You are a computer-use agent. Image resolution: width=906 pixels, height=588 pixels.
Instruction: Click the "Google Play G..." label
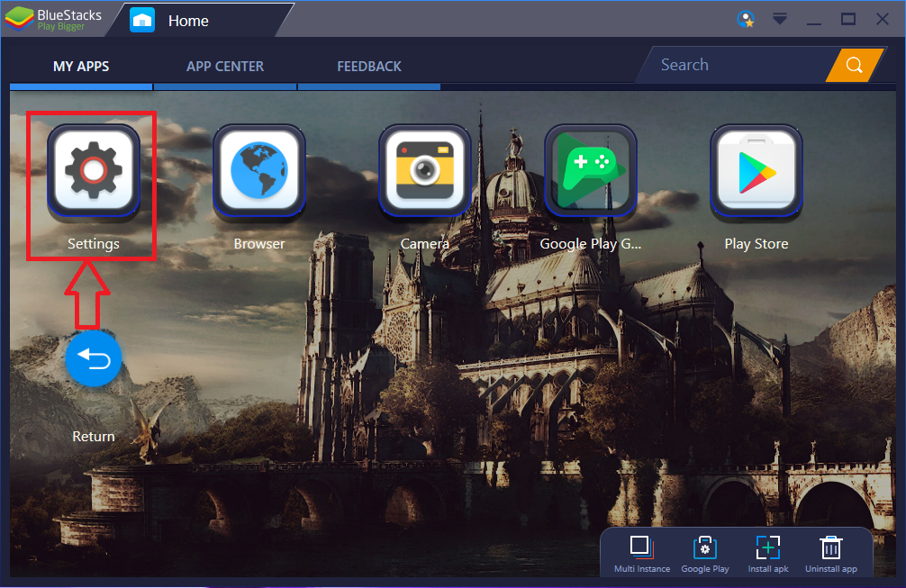(x=591, y=244)
